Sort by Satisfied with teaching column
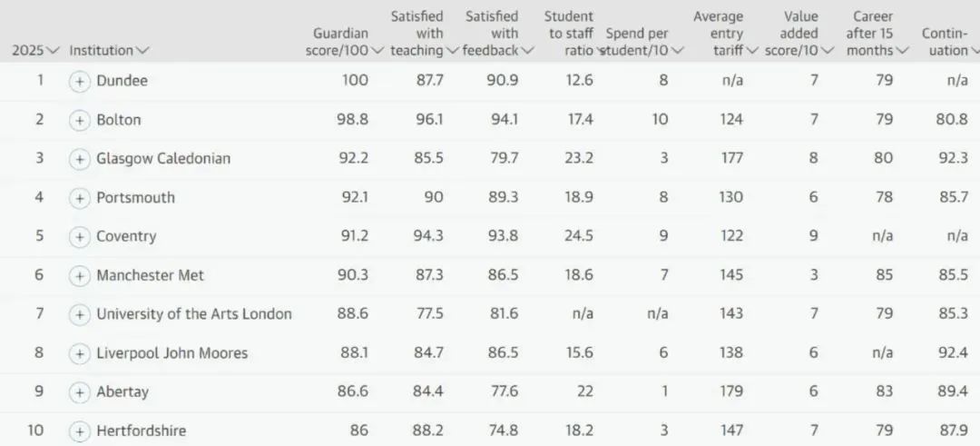980x446 pixels. tap(425, 34)
